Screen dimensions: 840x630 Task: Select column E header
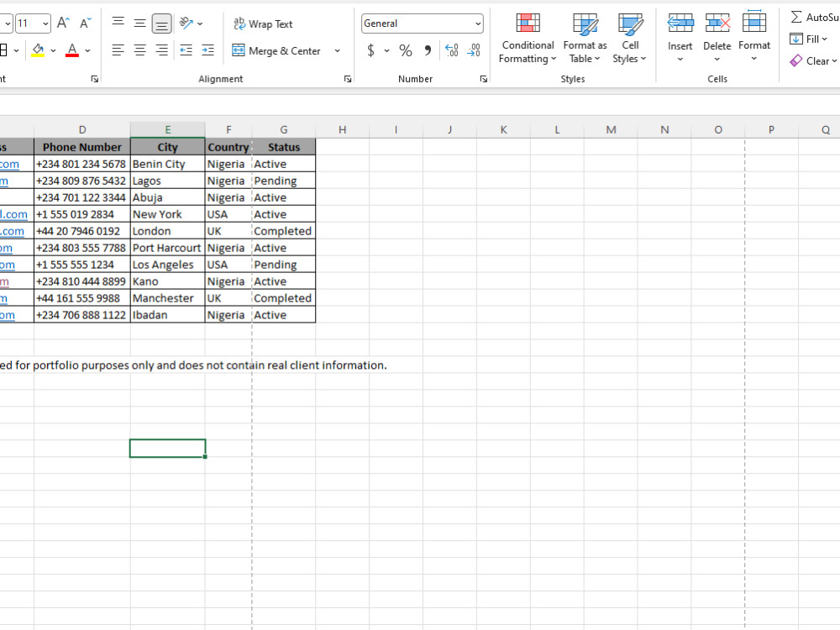(168, 129)
